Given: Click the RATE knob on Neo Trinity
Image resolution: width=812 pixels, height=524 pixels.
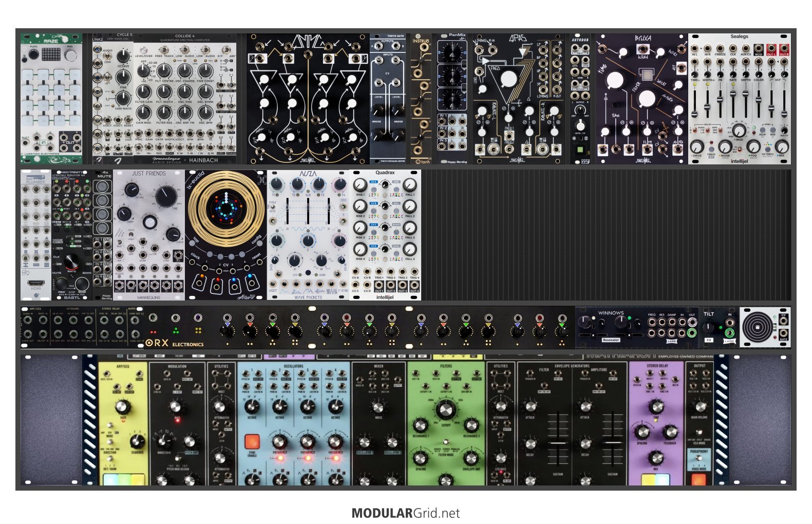Looking at the screenshot, I should [x=71, y=261].
